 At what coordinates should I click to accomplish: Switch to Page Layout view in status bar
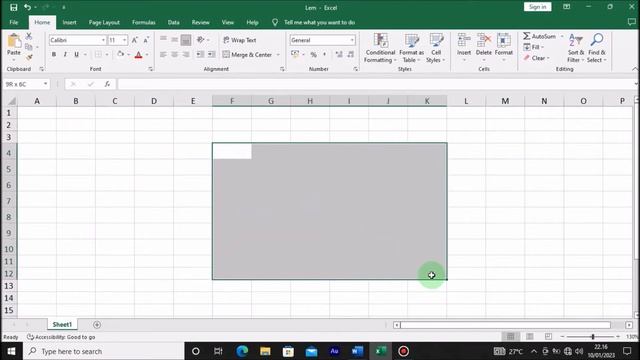point(529,336)
